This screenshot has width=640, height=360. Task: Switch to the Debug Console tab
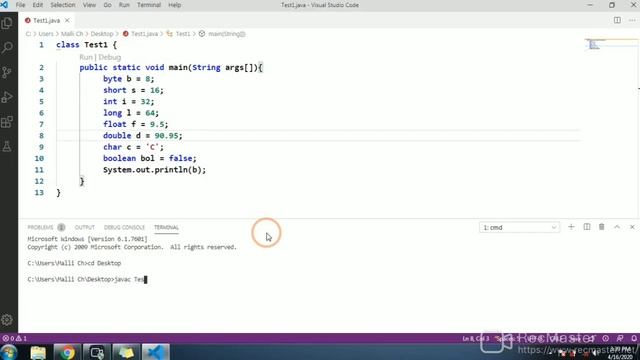(x=124, y=227)
